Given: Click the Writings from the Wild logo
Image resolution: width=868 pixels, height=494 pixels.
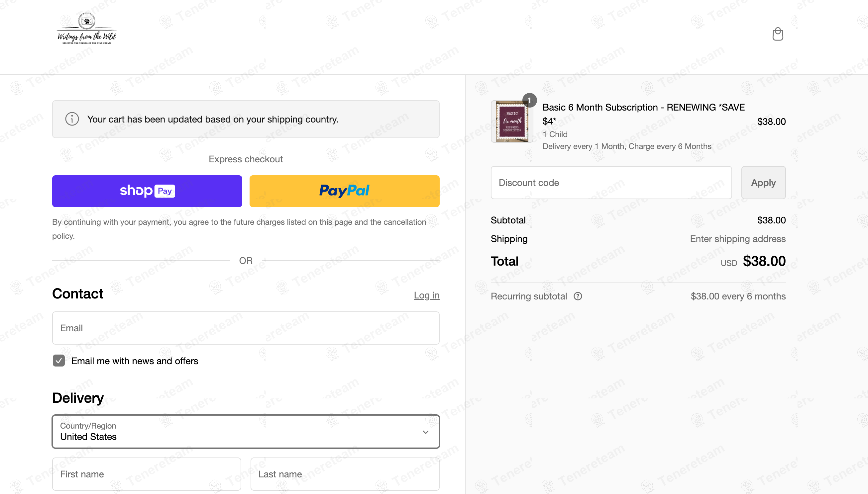Looking at the screenshot, I should pos(87,29).
